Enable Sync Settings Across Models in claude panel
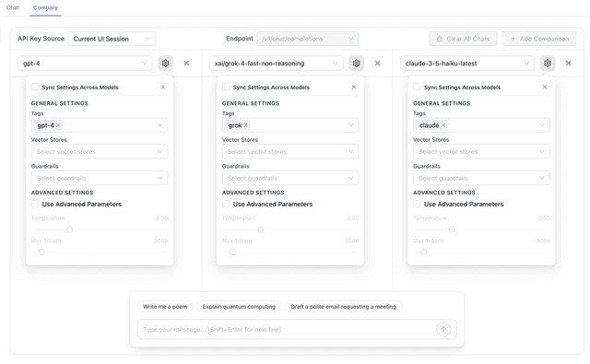Screen dimensions: 590x364 (417, 87)
